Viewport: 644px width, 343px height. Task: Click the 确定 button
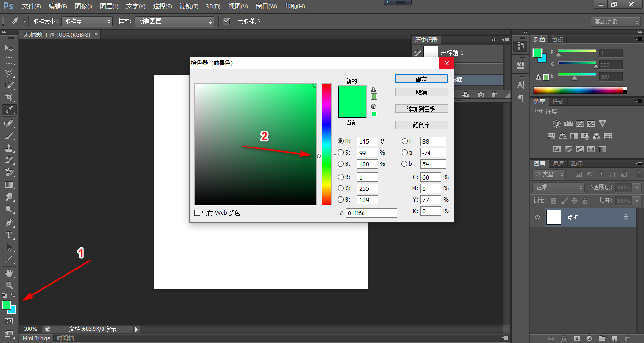point(421,79)
